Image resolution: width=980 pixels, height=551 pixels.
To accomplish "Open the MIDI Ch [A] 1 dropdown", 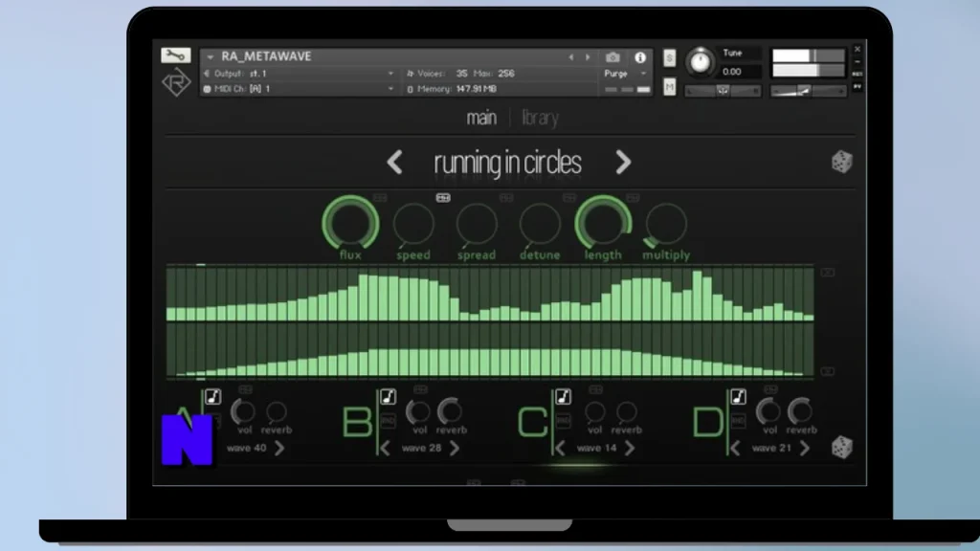I will [299, 89].
